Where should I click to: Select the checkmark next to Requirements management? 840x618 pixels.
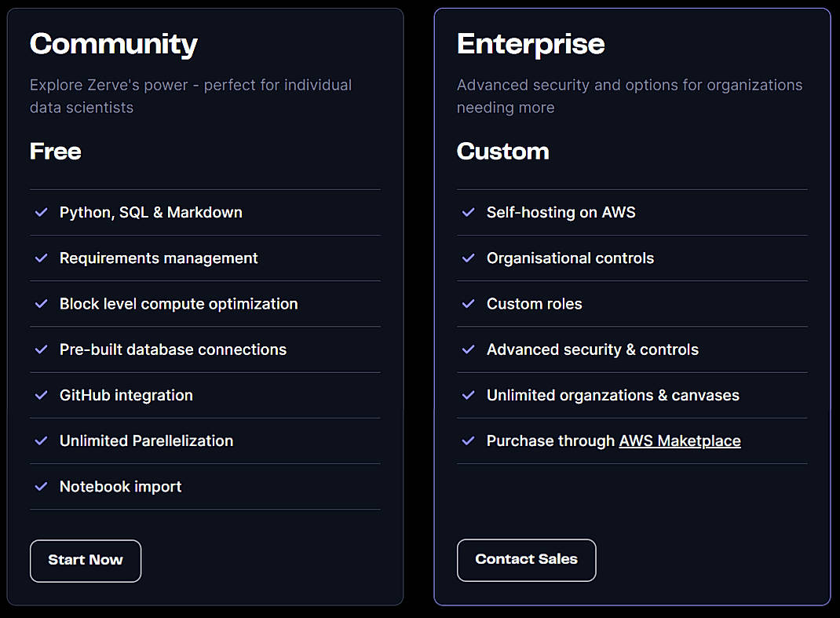(42, 258)
